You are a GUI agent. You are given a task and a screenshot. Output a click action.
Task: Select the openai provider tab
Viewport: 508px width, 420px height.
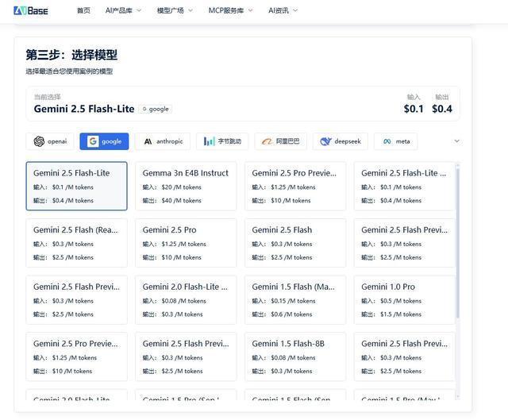coord(50,141)
